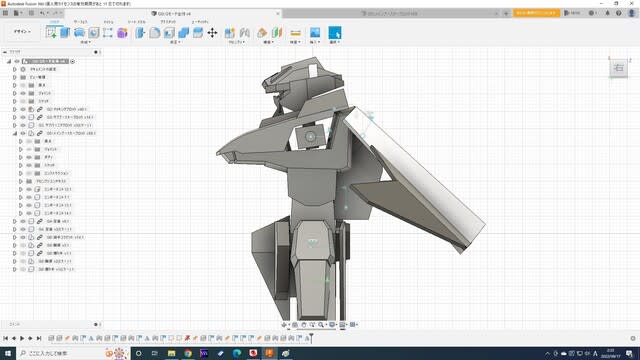Screen dimensions: 640x360
Task: Click the orange button in title bar
Action: coord(536,13)
